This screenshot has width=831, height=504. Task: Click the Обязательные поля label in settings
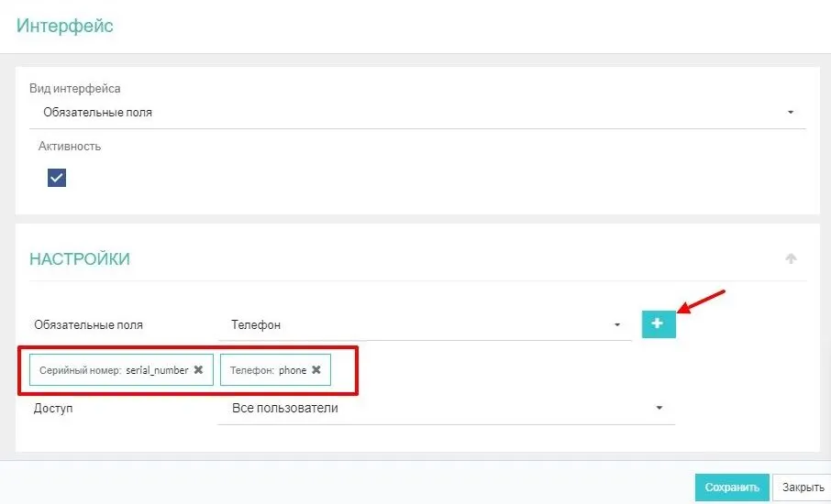pos(88,325)
